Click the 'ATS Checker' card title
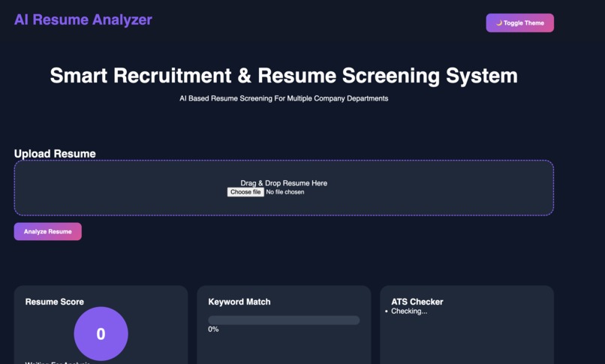Image resolution: width=605 pixels, height=364 pixels. [417, 302]
